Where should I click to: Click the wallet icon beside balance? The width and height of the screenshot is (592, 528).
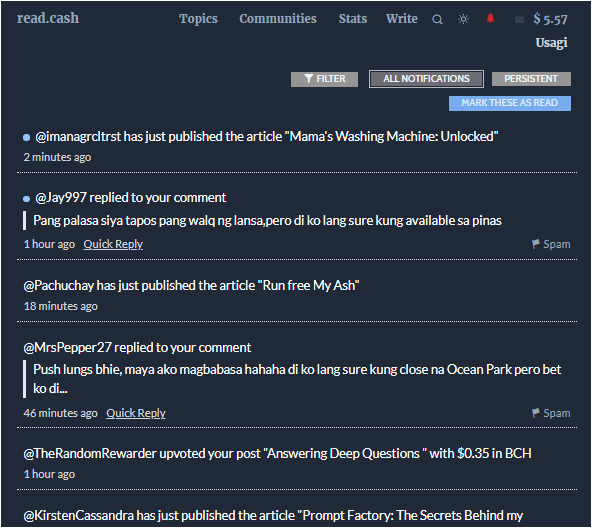click(x=519, y=19)
